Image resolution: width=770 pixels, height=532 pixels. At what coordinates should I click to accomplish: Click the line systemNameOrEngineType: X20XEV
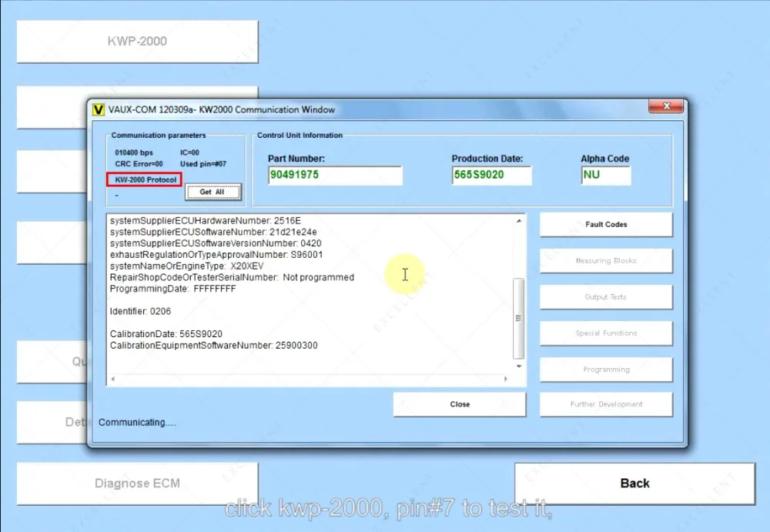point(186,266)
